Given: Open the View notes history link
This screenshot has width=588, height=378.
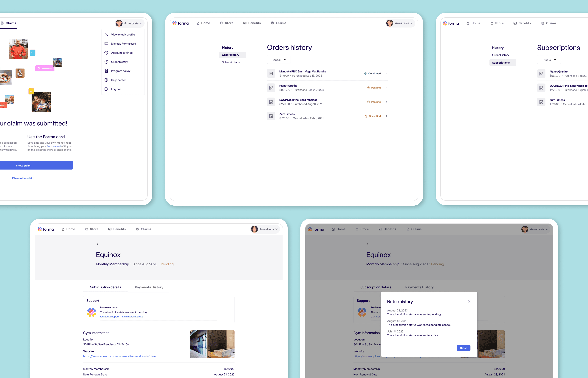Looking at the screenshot, I should pyautogui.click(x=132, y=317).
